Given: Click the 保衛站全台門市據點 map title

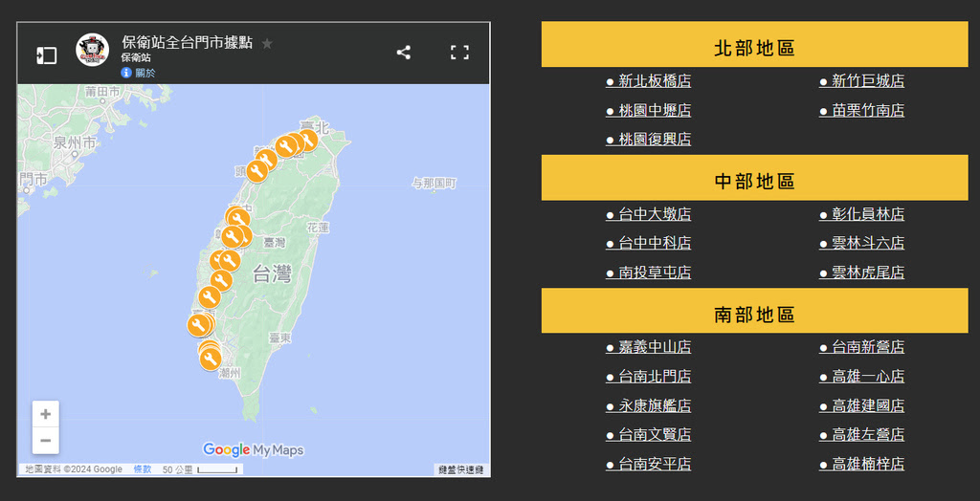Looking at the screenshot, I should [188, 42].
